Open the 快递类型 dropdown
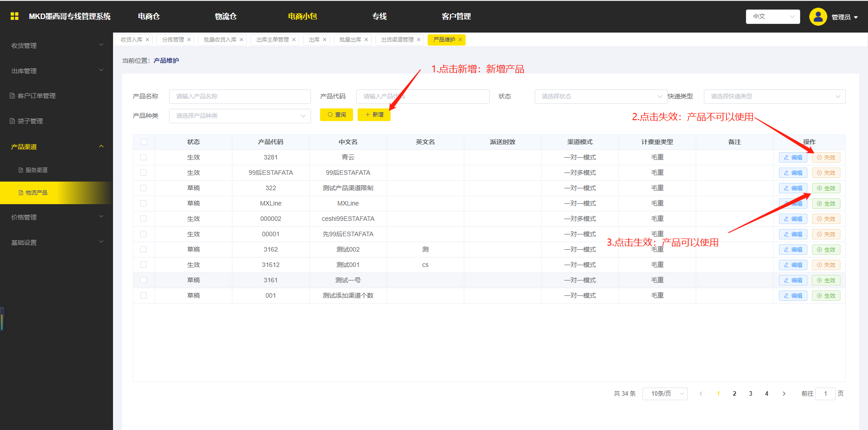 (774, 97)
